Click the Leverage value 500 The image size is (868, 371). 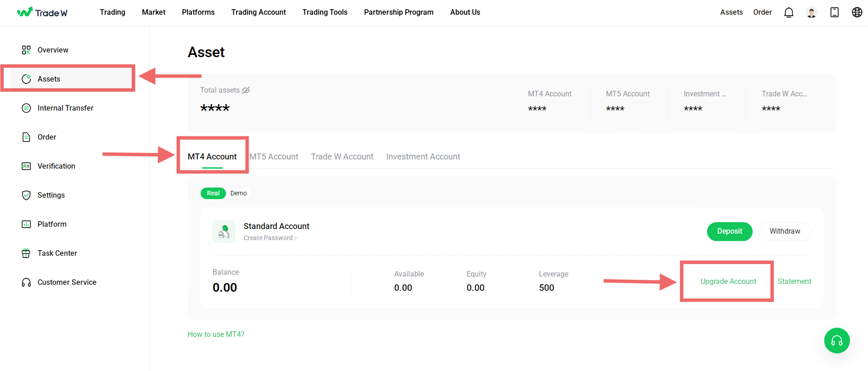pos(547,288)
